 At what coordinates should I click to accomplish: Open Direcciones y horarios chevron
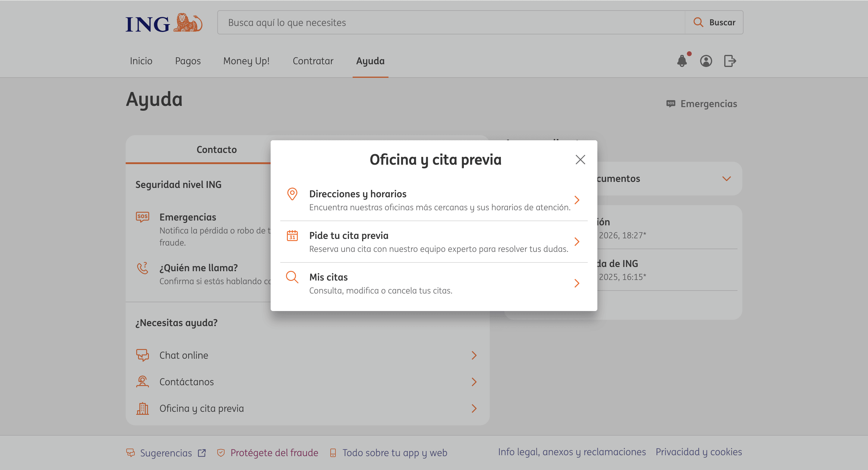577,200
